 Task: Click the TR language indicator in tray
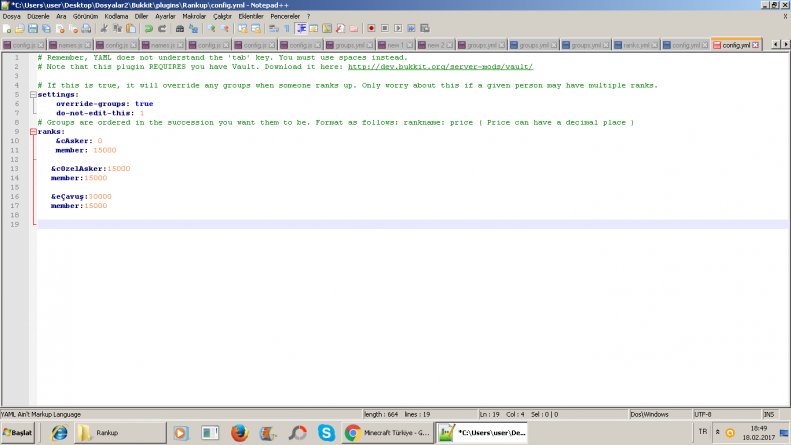(x=703, y=432)
